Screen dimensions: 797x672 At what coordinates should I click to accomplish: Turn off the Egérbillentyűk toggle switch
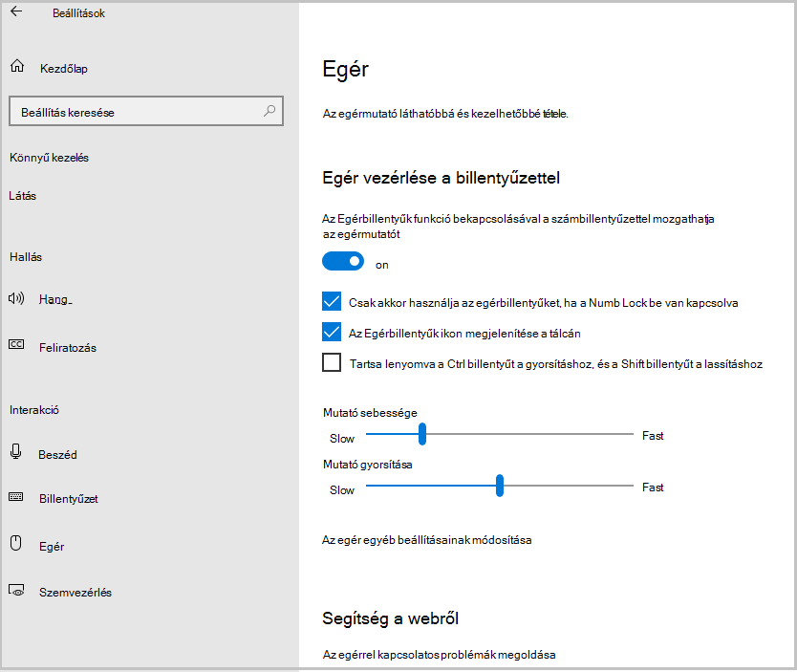click(x=343, y=261)
